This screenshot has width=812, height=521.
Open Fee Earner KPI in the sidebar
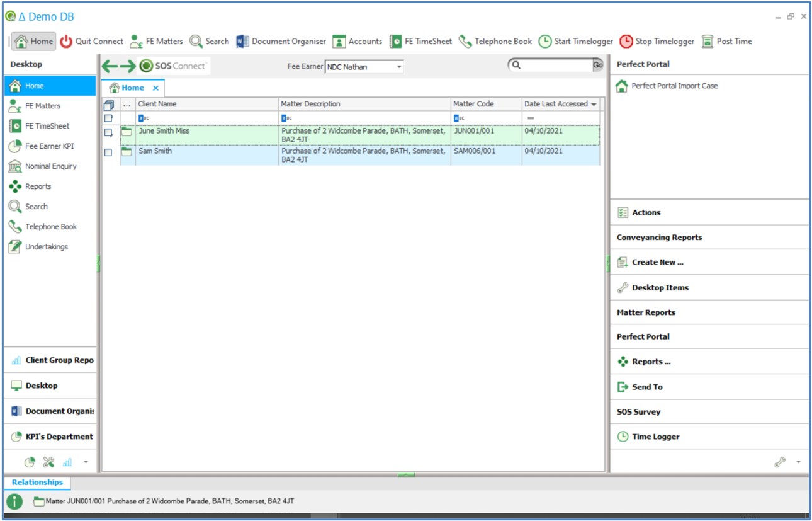pyautogui.click(x=49, y=146)
